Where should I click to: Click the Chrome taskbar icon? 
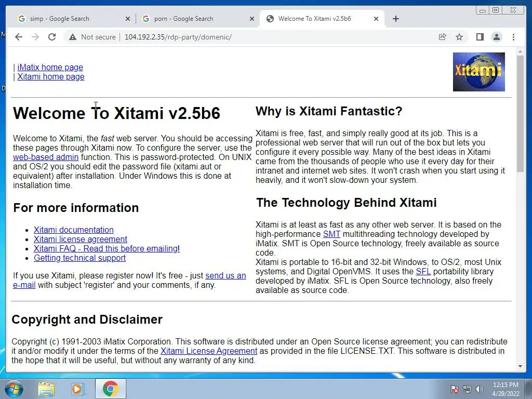pyautogui.click(x=110, y=389)
